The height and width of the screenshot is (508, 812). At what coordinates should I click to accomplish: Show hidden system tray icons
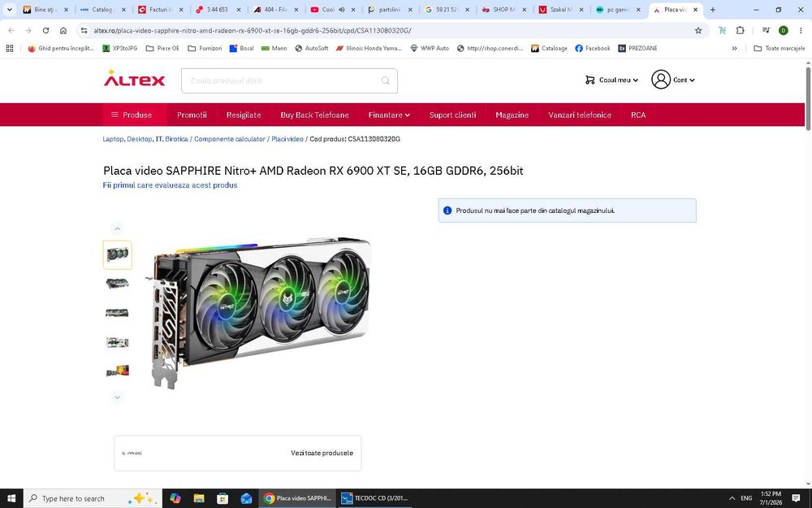[732, 498]
